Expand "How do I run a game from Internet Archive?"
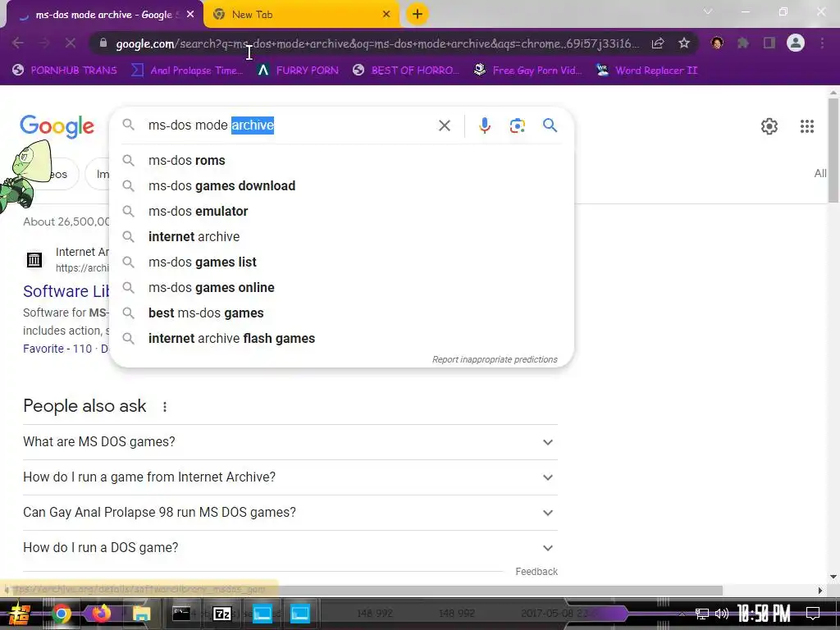 (290, 477)
